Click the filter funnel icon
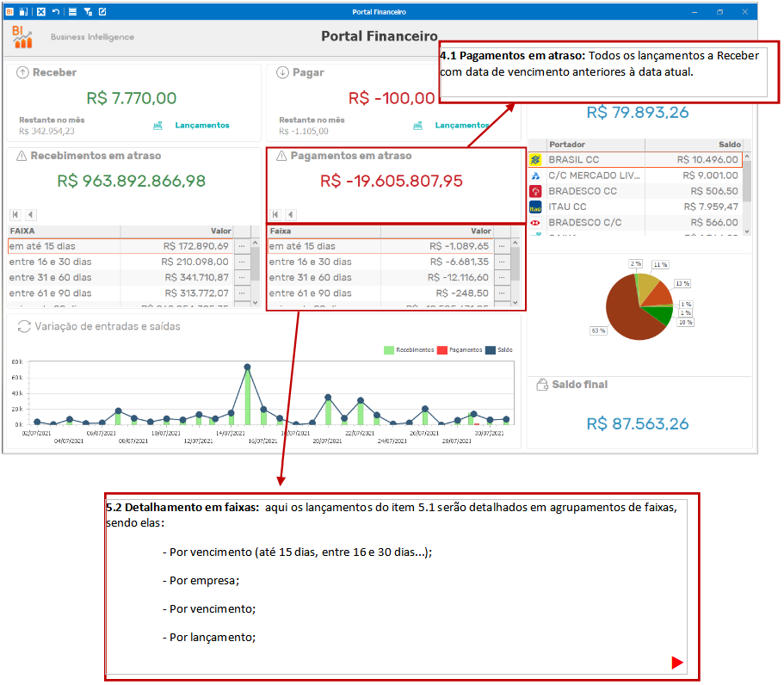Screen dimensions: 784x685 pos(88,11)
